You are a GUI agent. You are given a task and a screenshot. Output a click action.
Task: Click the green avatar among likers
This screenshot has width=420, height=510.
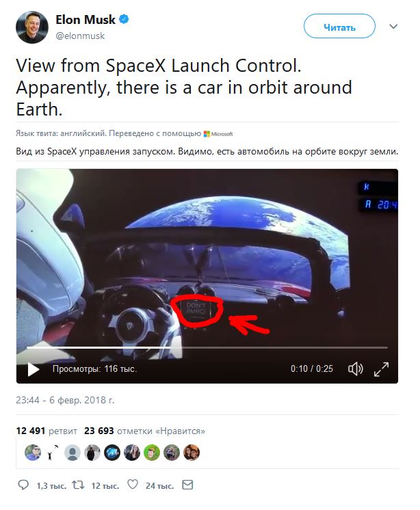point(152,453)
